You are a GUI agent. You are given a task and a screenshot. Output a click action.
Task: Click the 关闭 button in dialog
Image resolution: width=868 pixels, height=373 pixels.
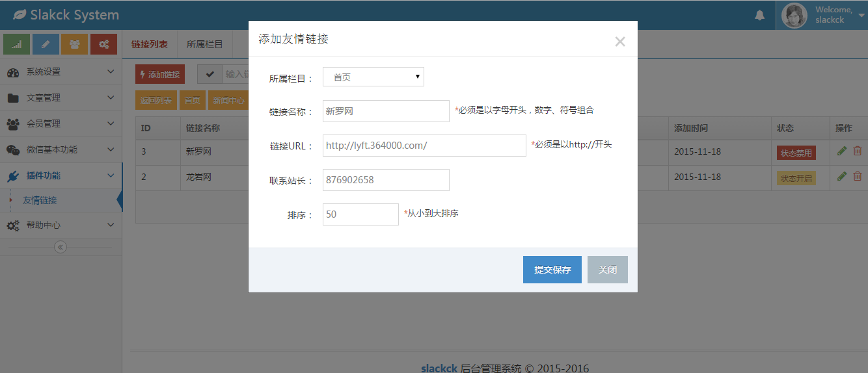coord(607,270)
